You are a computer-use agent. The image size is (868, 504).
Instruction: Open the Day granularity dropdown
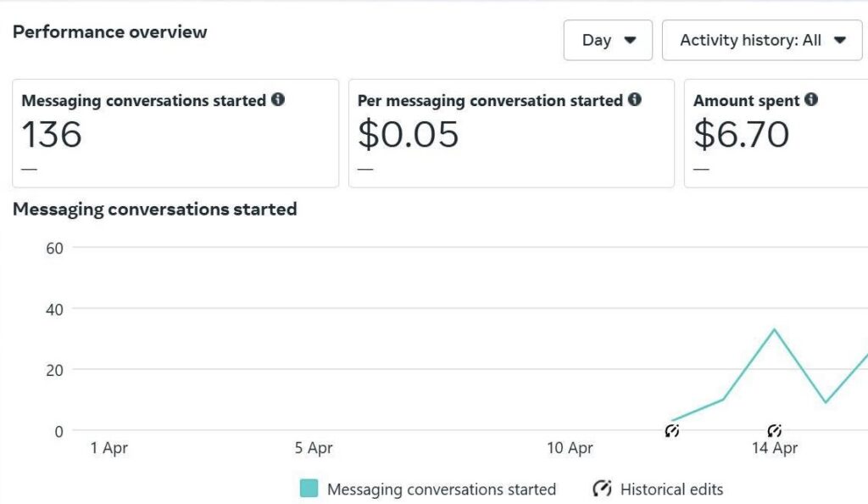pos(608,40)
